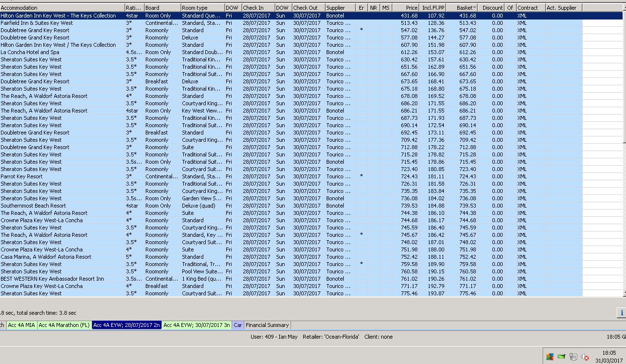This screenshot has width=626, height=364.
Task: Open the Acc 4A EYW 30/07/2017 3n tab
Action: click(196, 325)
